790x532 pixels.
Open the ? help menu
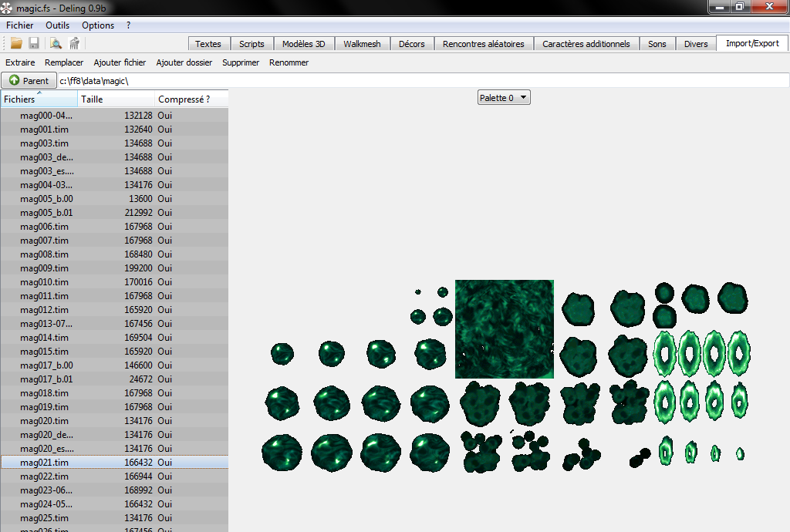click(x=129, y=25)
